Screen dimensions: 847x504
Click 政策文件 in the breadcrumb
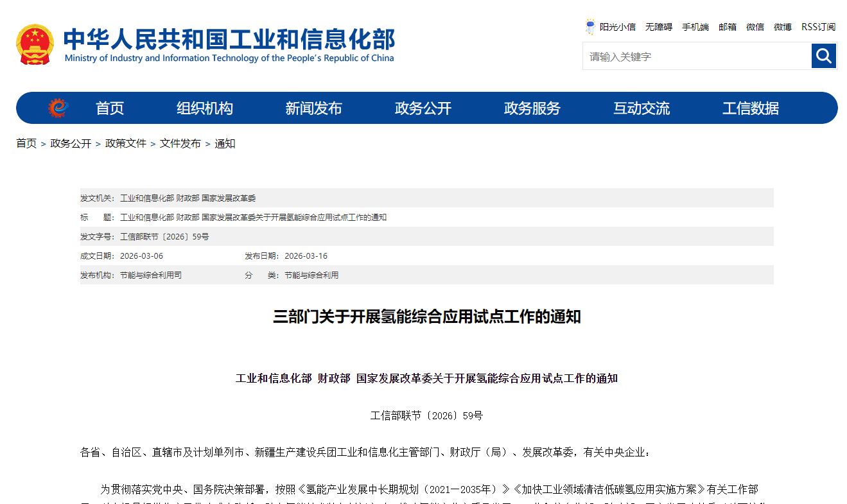click(126, 144)
